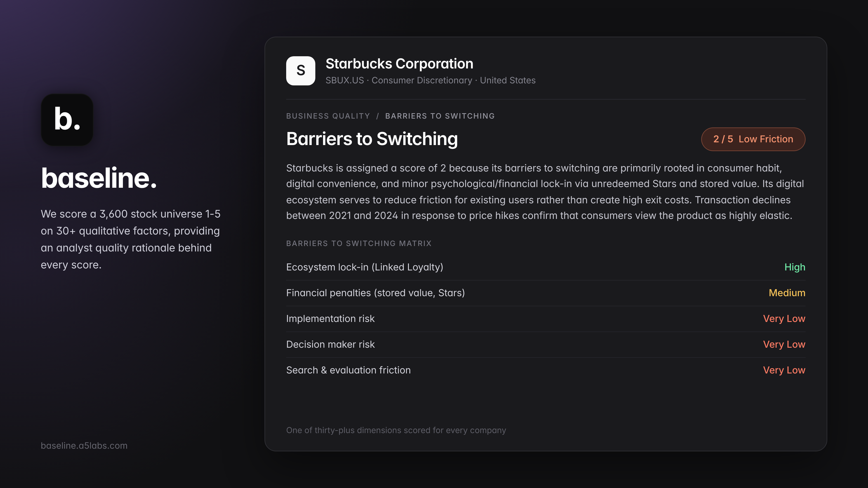The width and height of the screenshot is (868, 488).
Task: Click the 'High' rating for Ecosystem lock-in
Action: click(795, 267)
